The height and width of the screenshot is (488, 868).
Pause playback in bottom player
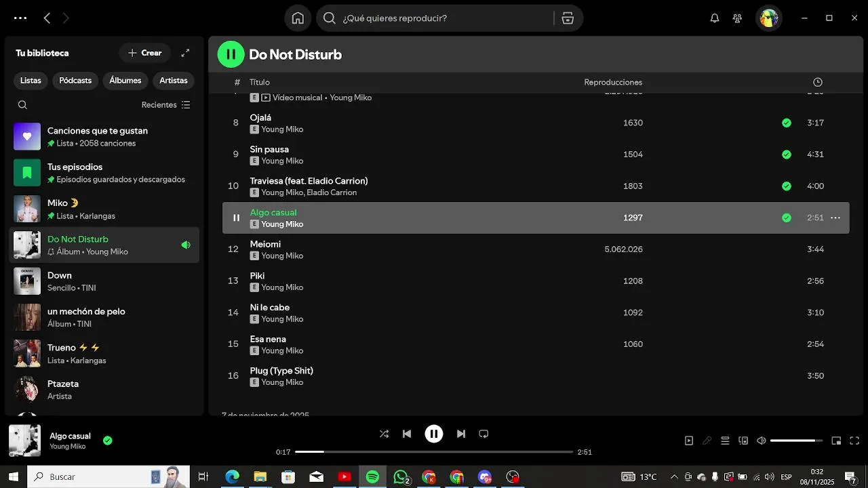tap(434, 434)
